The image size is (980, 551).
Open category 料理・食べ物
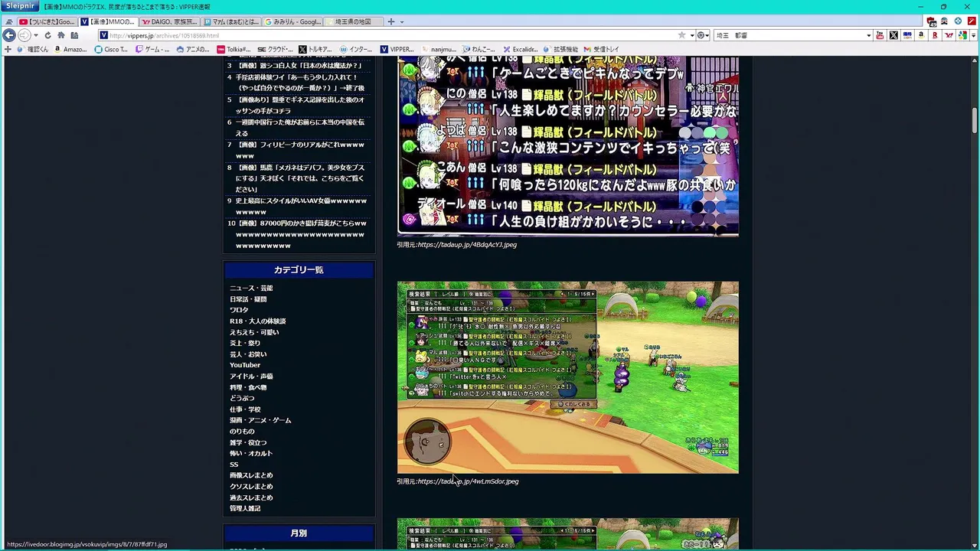[248, 387]
